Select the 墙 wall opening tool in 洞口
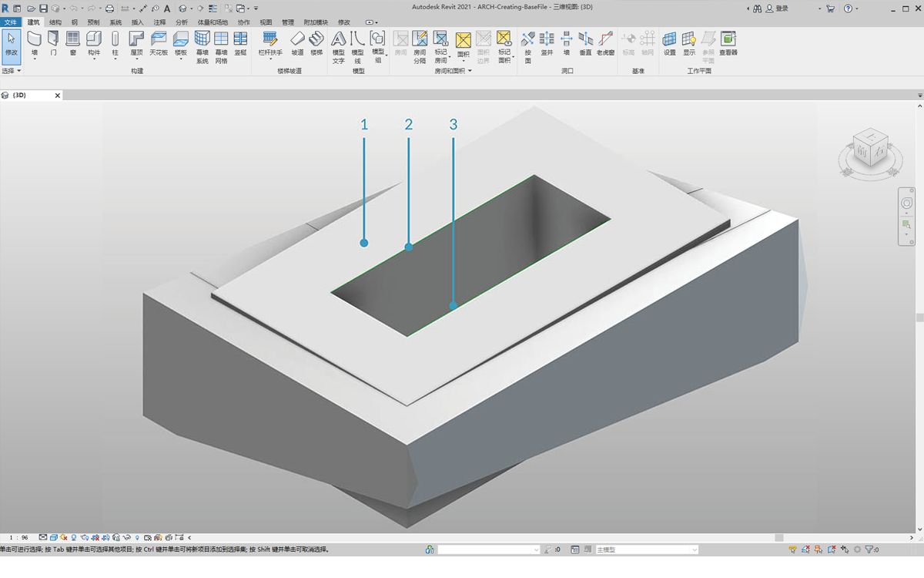The height and width of the screenshot is (578, 924). (x=566, y=43)
